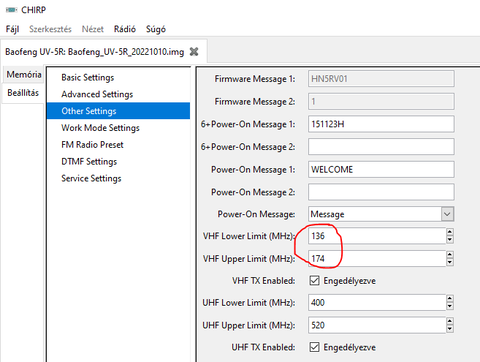Image resolution: width=480 pixels, height=362 pixels.
Task: Open the Fájl menu
Action: tap(12, 29)
